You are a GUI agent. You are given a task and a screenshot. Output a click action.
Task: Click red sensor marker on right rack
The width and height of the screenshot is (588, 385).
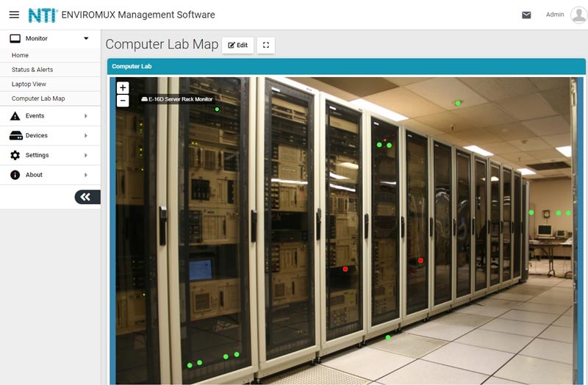pos(420,261)
